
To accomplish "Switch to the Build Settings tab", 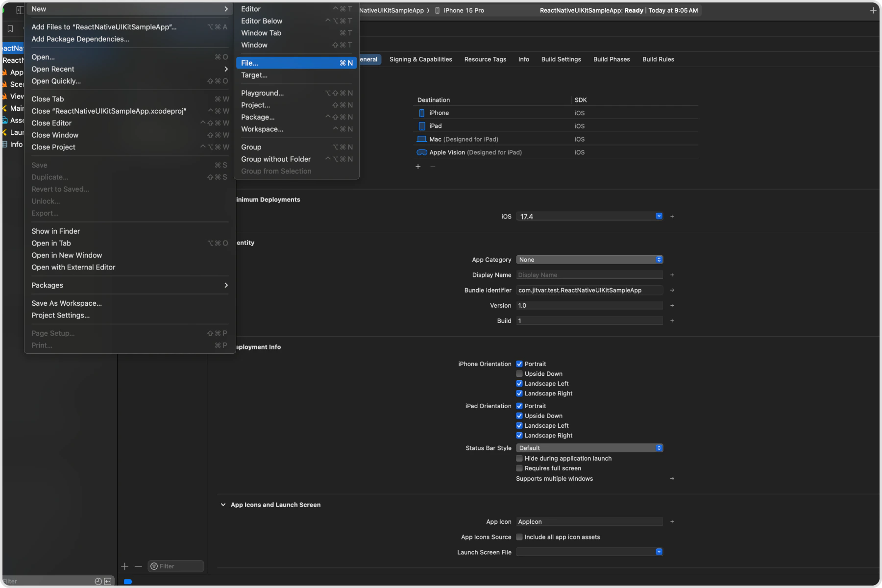I will click(561, 59).
